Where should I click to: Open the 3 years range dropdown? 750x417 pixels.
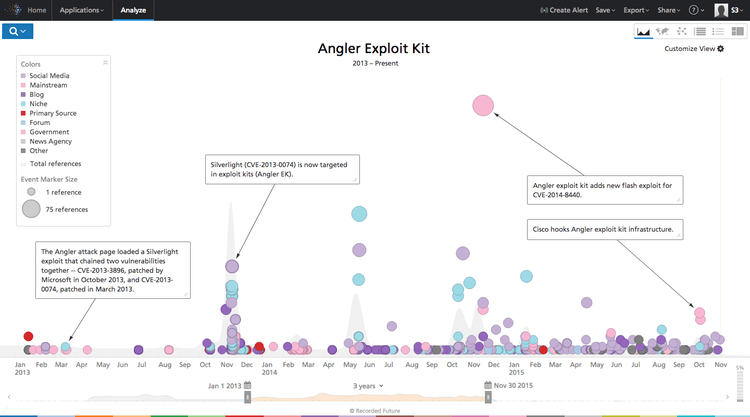point(369,385)
